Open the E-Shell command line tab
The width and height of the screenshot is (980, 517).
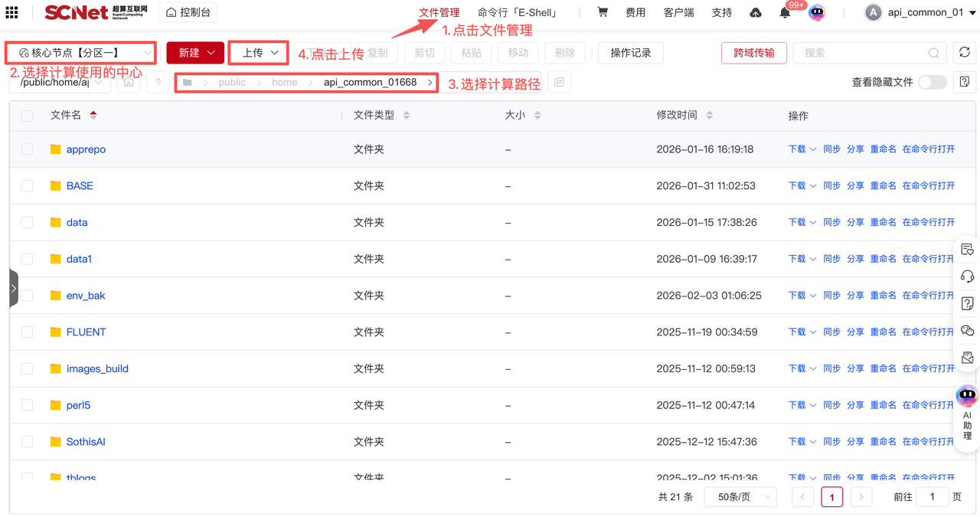[517, 13]
